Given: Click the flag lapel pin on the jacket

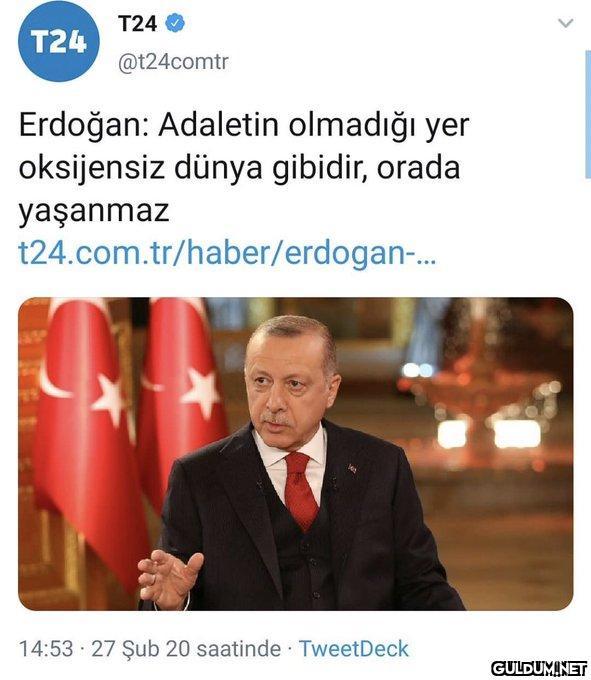Looking at the screenshot, I should (x=352, y=468).
